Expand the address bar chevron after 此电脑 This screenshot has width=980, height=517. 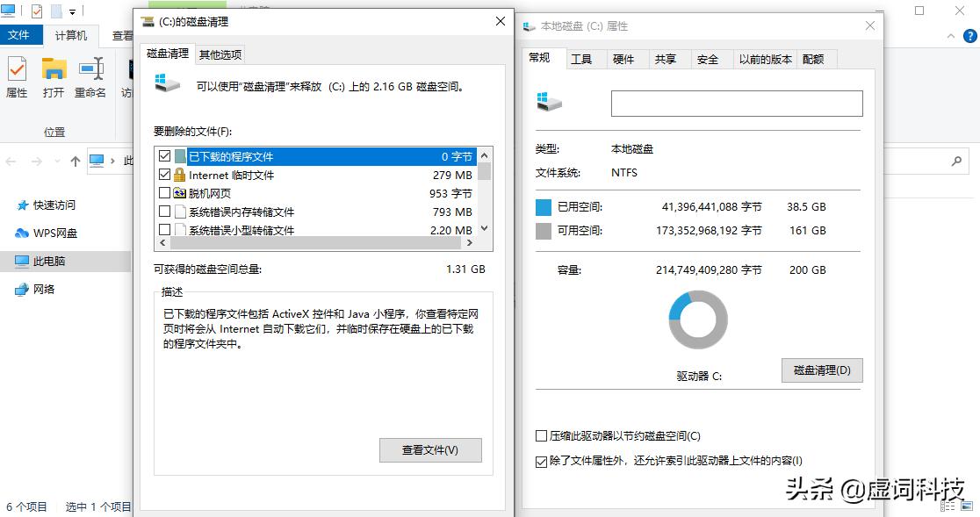click(115, 161)
